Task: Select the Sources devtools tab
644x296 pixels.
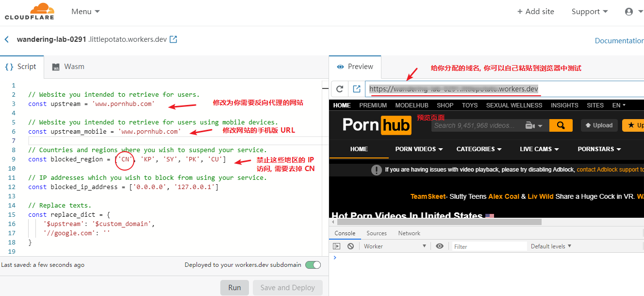Action: tap(377, 233)
